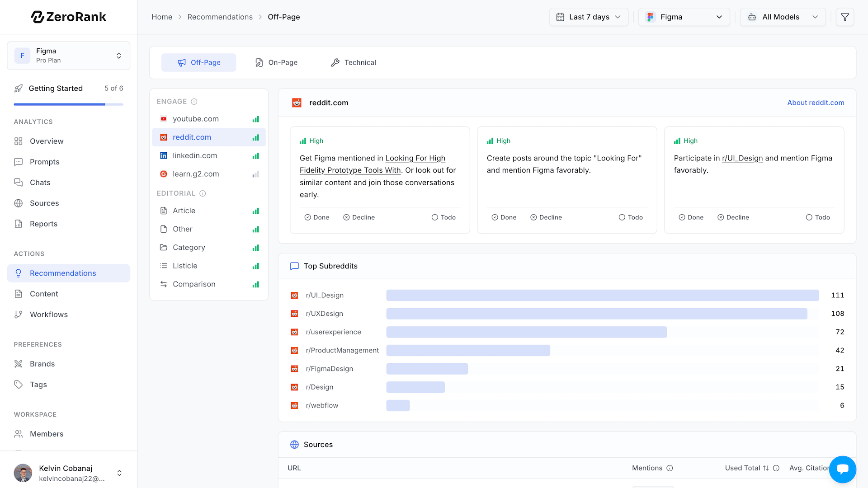Set the r/UI_Design participation card to Todo
This screenshot has height=488, width=868.
818,217
